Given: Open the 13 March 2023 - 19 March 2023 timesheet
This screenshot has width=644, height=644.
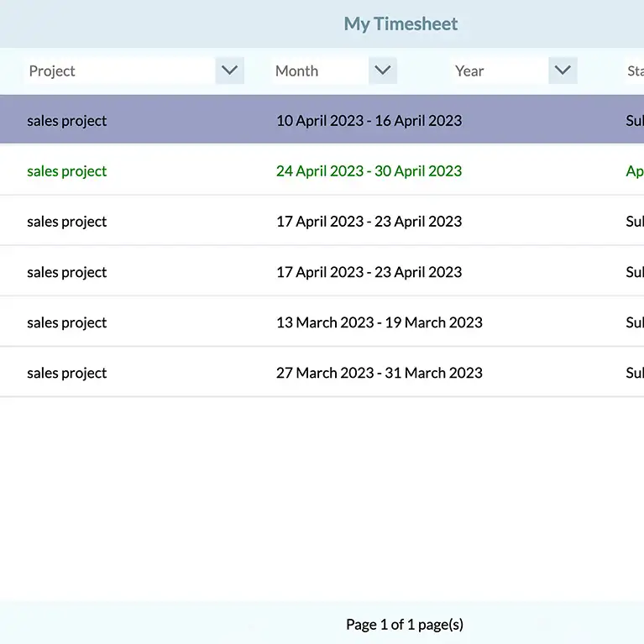Looking at the screenshot, I should click(x=379, y=322).
